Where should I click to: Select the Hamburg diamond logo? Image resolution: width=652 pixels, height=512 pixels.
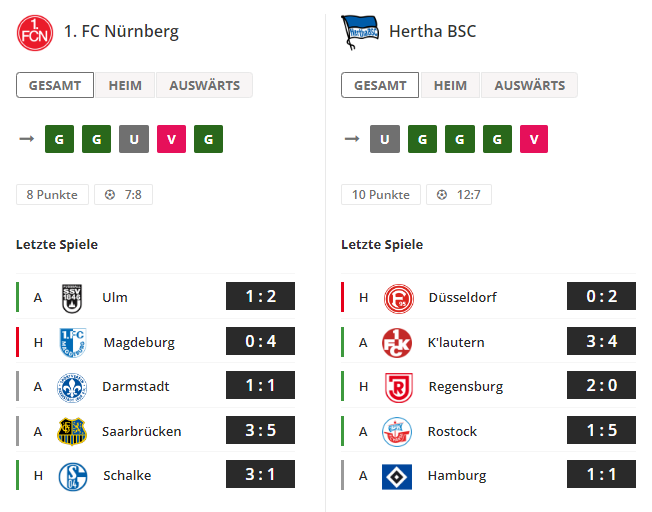[397, 477]
